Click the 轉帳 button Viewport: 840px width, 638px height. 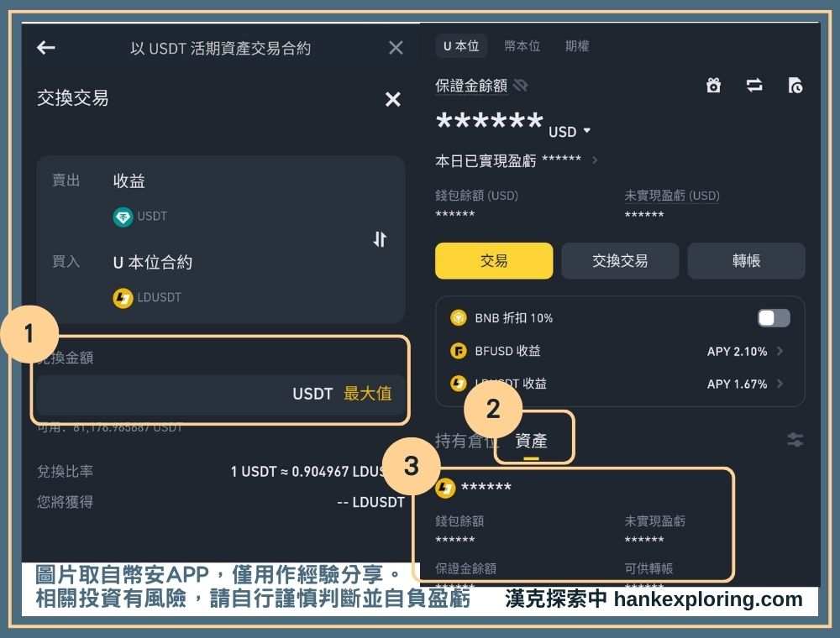click(x=746, y=261)
